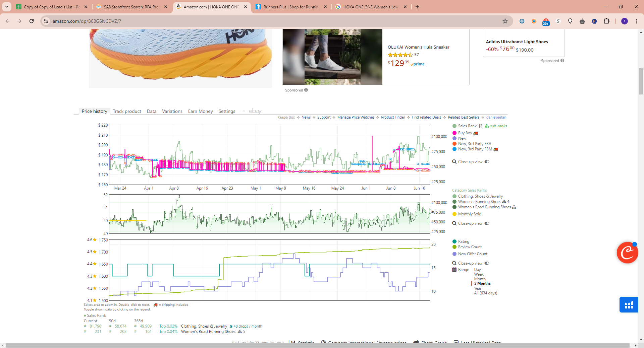Open Women's Road Running Shoes tree icon
Image resolution: width=644 pixels, height=348 pixels.
click(514, 207)
